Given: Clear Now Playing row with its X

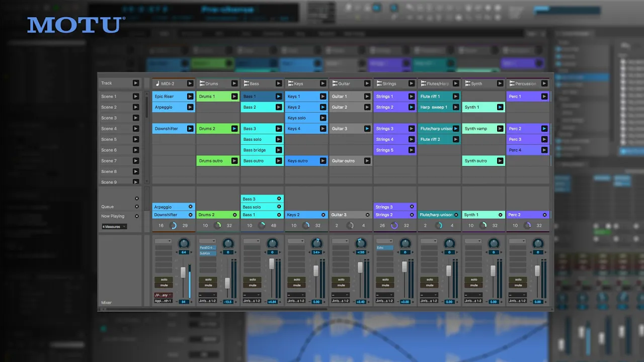Looking at the screenshot, I should coord(137,216).
